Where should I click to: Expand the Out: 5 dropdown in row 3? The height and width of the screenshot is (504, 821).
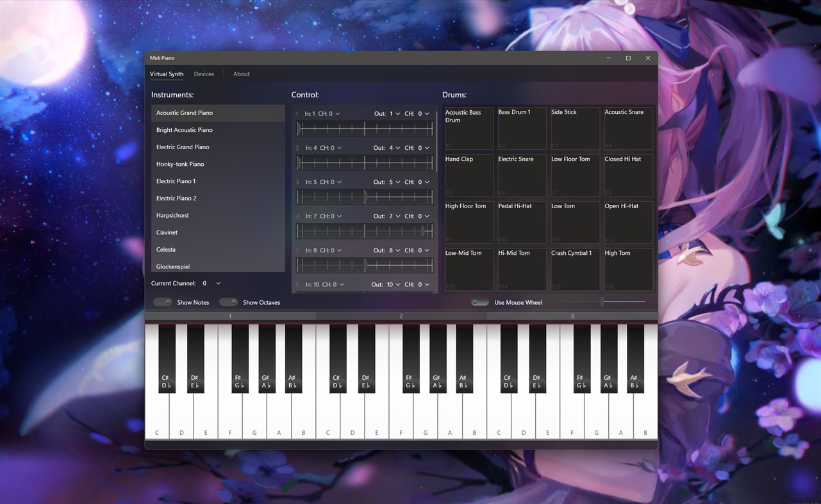pyautogui.click(x=395, y=182)
